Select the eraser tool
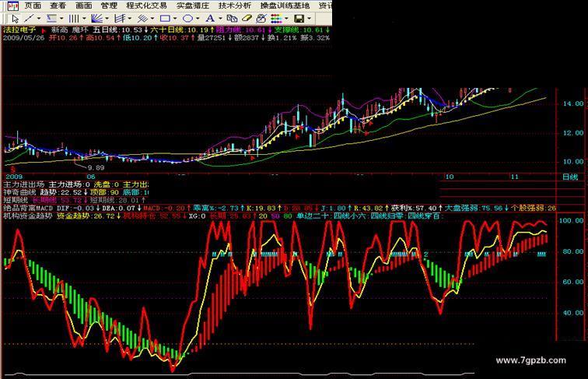588x379 pixels. click(247, 19)
